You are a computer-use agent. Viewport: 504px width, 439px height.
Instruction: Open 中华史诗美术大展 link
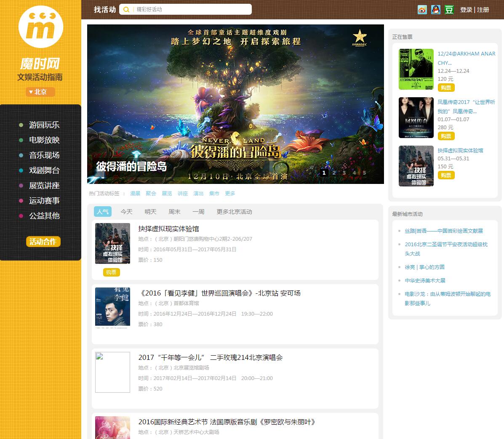tap(425, 280)
